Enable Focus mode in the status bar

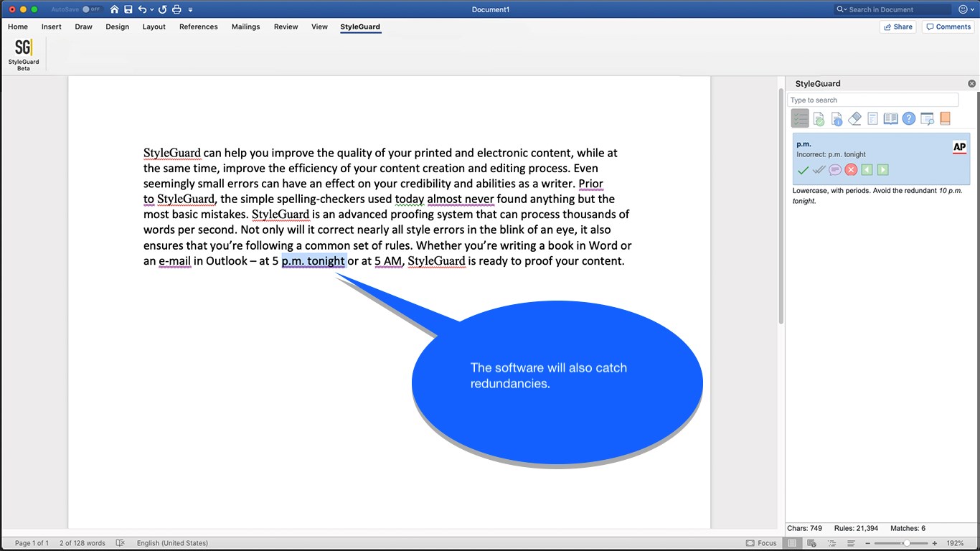pyautogui.click(x=761, y=543)
